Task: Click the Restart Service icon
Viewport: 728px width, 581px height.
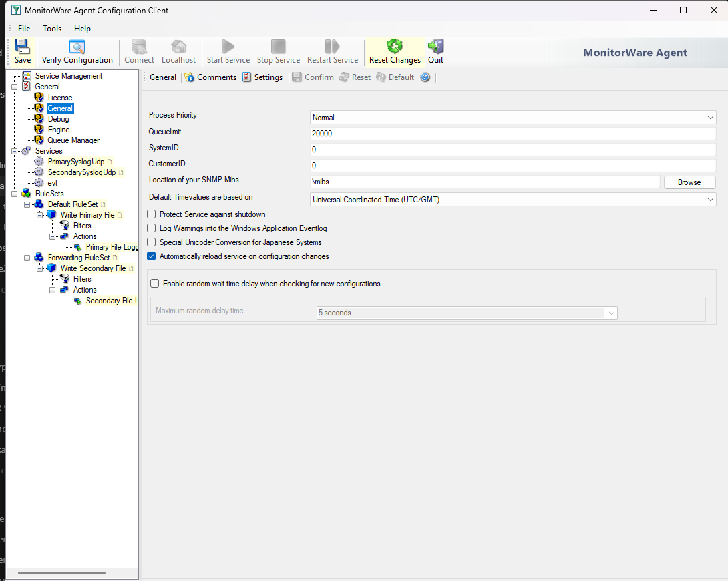Action: click(333, 47)
